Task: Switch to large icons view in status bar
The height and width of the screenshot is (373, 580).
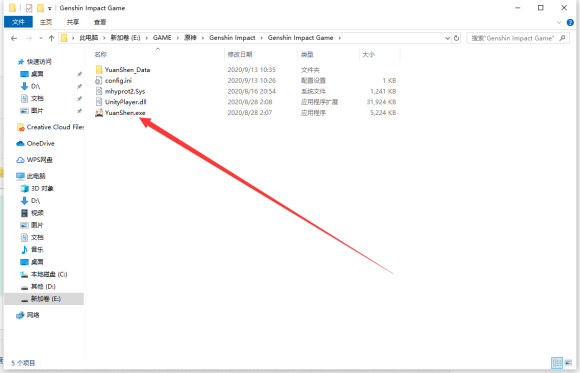Action: [x=568, y=363]
